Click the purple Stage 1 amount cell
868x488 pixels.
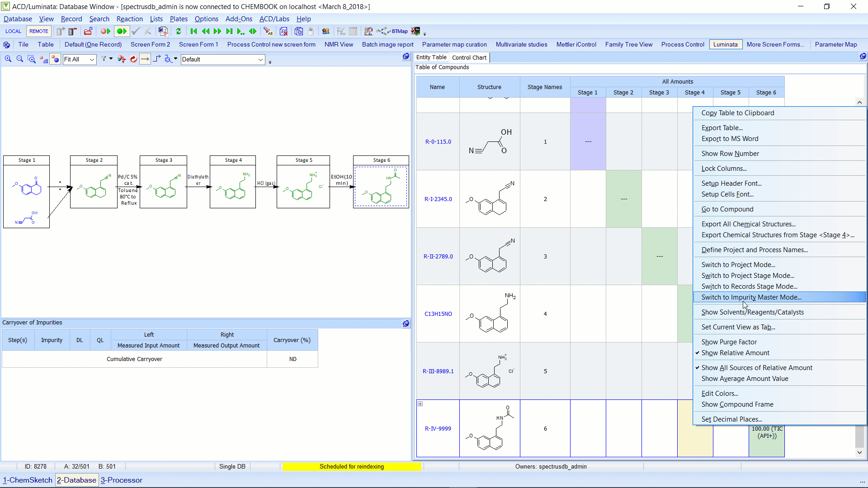tap(588, 141)
